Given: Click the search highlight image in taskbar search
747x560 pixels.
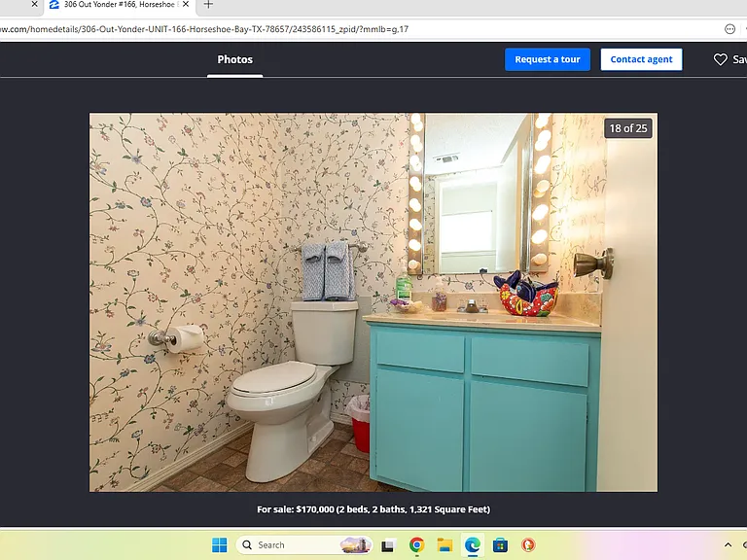Looking at the screenshot, I should [355, 544].
